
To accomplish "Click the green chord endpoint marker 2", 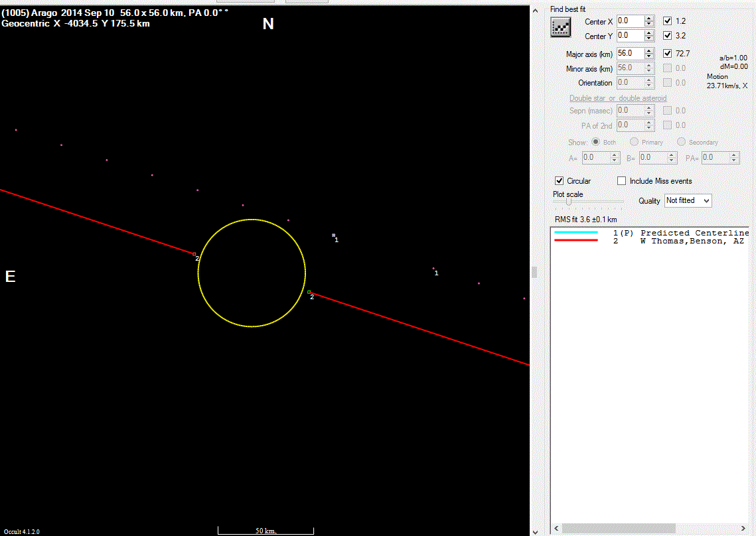I will [x=309, y=292].
